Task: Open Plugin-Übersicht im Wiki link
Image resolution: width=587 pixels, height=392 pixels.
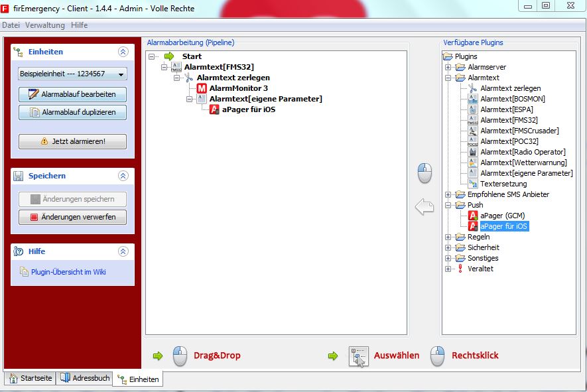Action: pos(68,272)
